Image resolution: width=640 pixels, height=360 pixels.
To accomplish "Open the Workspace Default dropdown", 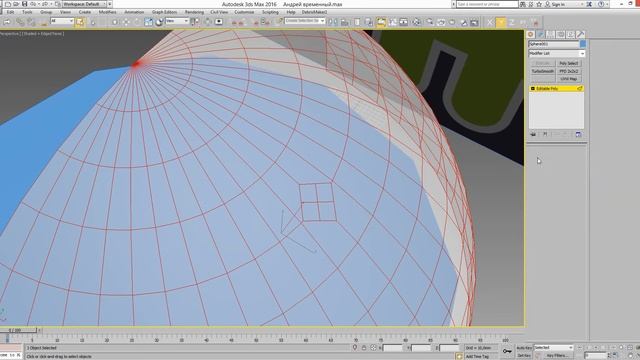I will pos(84,4).
